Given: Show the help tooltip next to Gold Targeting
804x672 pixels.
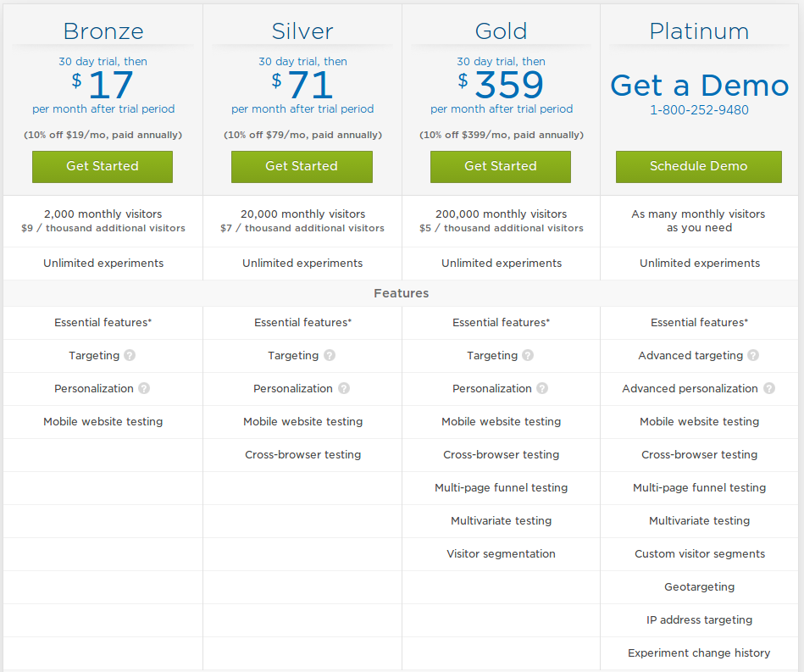Looking at the screenshot, I should (528, 355).
